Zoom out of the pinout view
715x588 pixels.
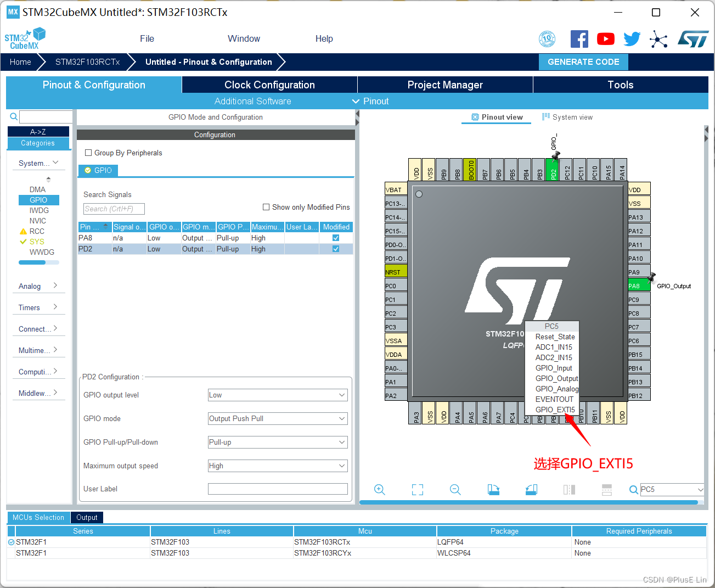(x=455, y=490)
